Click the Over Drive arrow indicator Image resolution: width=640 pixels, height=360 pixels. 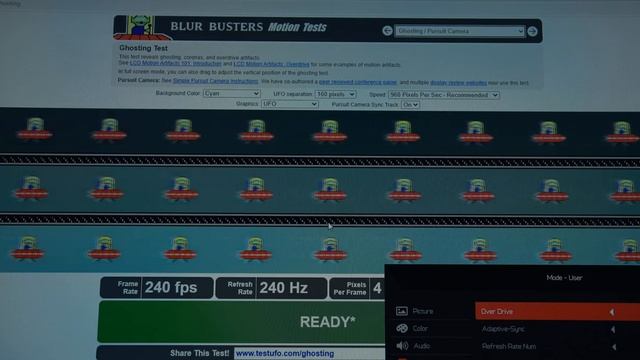(612, 312)
